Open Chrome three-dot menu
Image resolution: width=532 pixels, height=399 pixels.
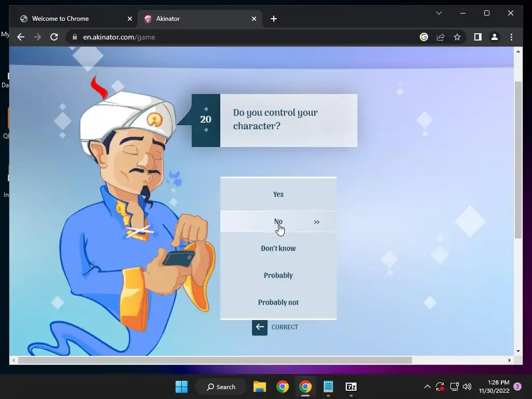[511, 37]
